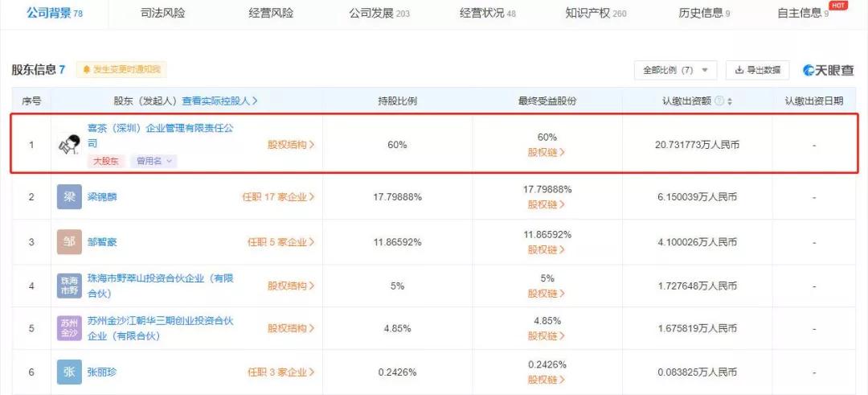Switch to the 历史信息 tab
The height and width of the screenshot is (395, 868).
coord(704,13)
